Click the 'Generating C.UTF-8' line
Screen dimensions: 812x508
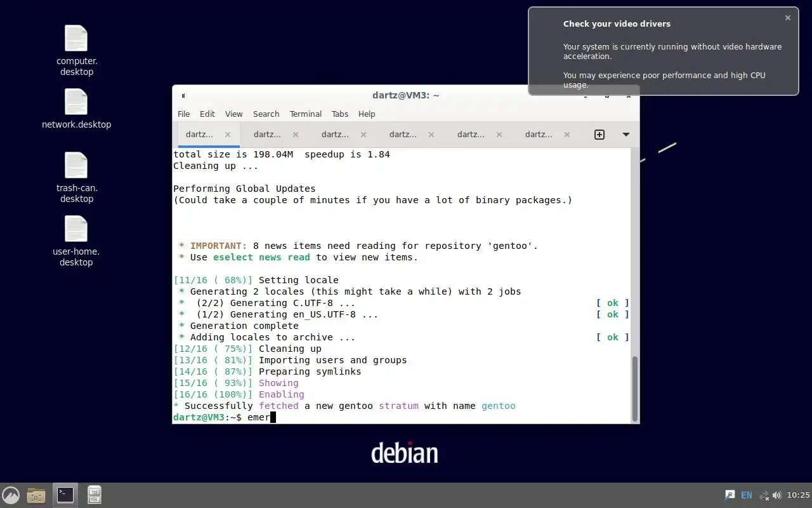tap(267, 303)
